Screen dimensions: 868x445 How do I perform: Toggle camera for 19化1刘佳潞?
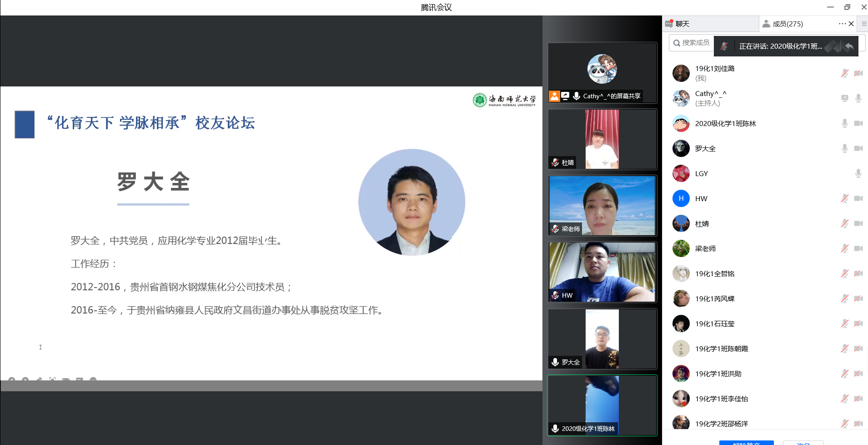858,73
